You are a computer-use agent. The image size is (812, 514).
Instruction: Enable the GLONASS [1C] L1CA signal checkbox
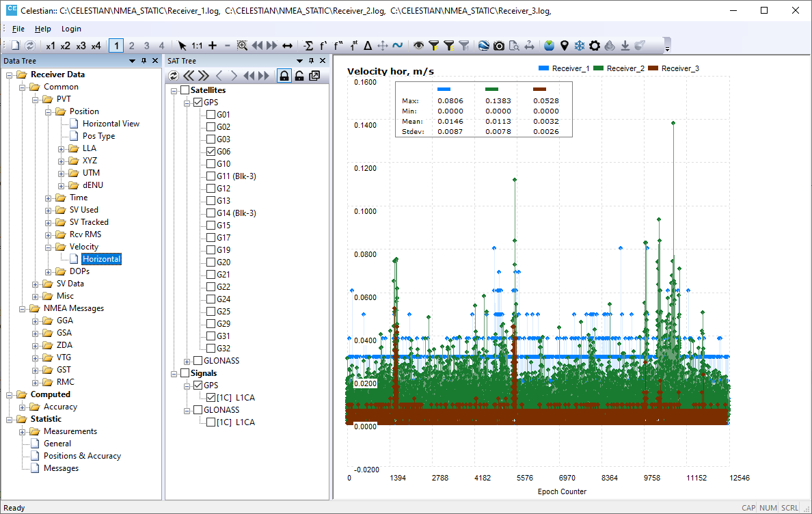(x=211, y=422)
